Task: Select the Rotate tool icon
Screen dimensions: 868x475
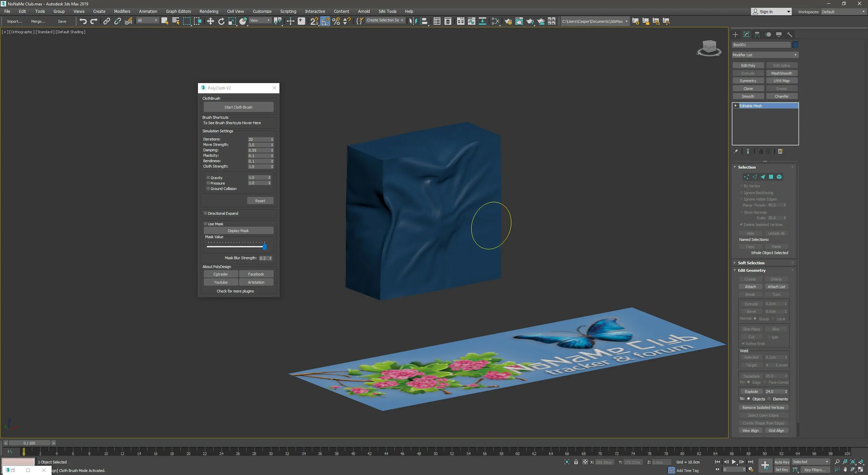Action: [x=221, y=21]
